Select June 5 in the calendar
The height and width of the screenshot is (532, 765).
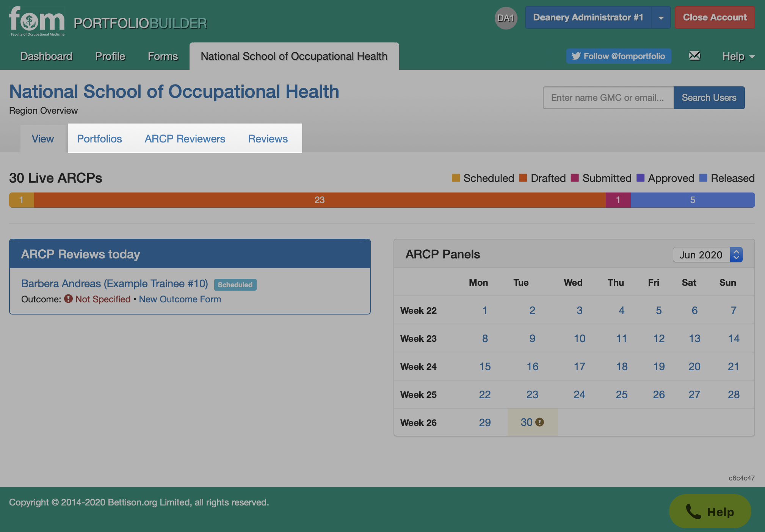click(x=659, y=310)
